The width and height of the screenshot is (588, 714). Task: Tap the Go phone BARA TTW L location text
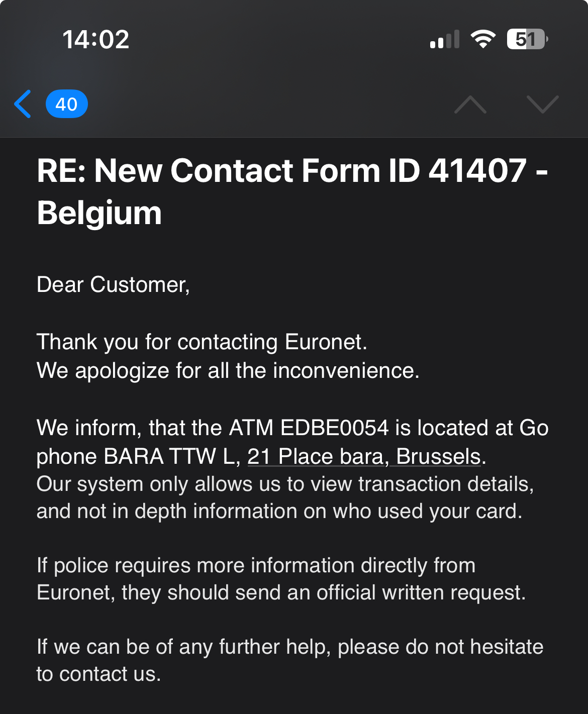[136, 456]
